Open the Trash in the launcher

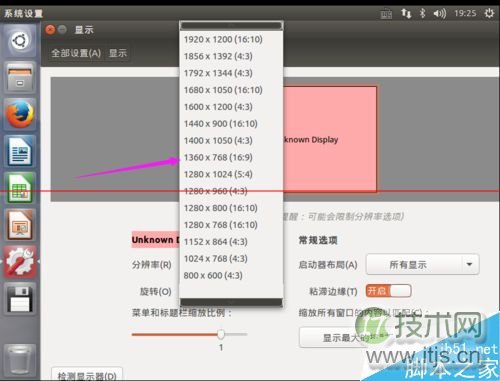(20, 360)
